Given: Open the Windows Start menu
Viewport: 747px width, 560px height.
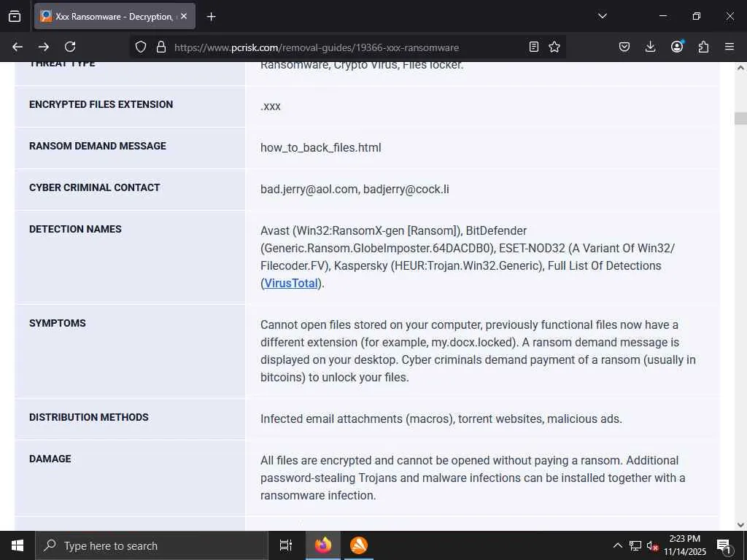Looking at the screenshot, I should (x=18, y=545).
